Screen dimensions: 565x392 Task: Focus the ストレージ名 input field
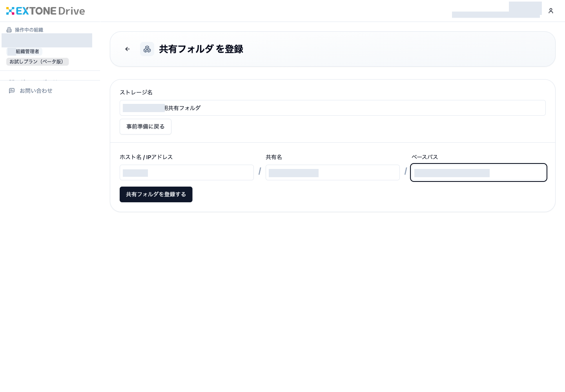coord(333,108)
